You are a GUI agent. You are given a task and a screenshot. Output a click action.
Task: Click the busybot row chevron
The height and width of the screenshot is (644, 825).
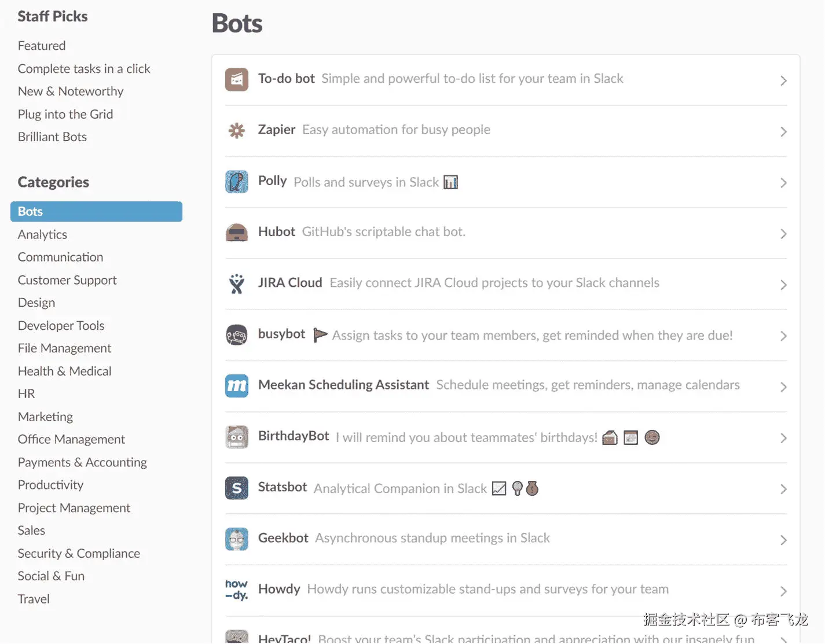pyautogui.click(x=783, y=336)
